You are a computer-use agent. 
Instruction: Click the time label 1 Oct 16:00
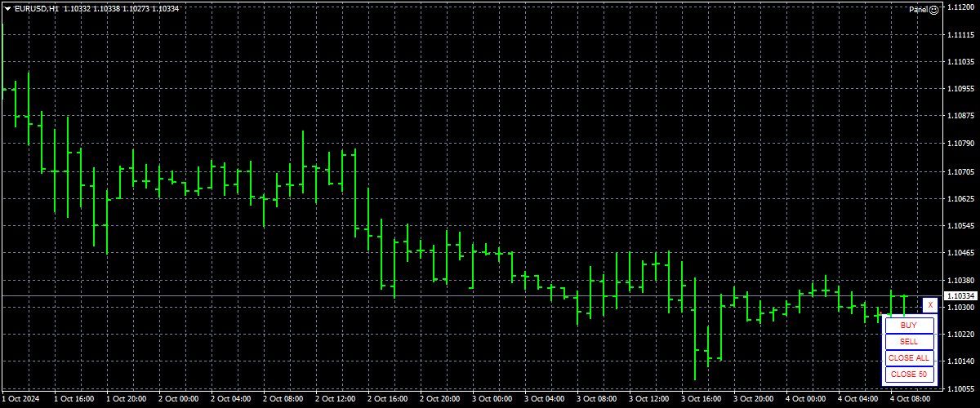(x=73, y=399)
